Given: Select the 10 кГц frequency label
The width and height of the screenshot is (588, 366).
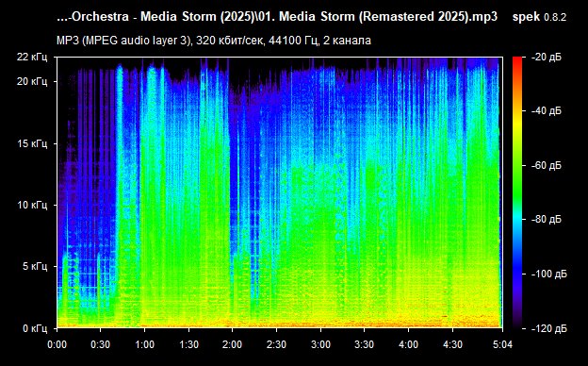Looking at the screenshot, I should [x=32, y=205].
